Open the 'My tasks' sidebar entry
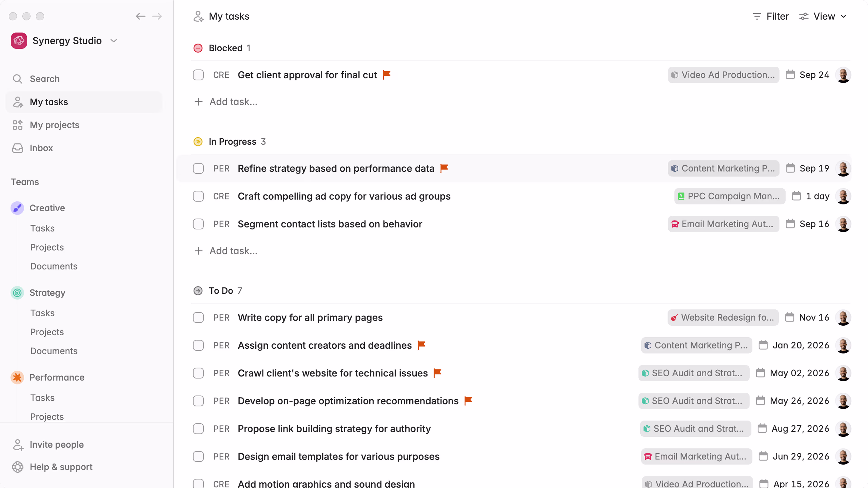Image resolution: width=868 pixels, height=488 pixels. (x=49, y=102)
